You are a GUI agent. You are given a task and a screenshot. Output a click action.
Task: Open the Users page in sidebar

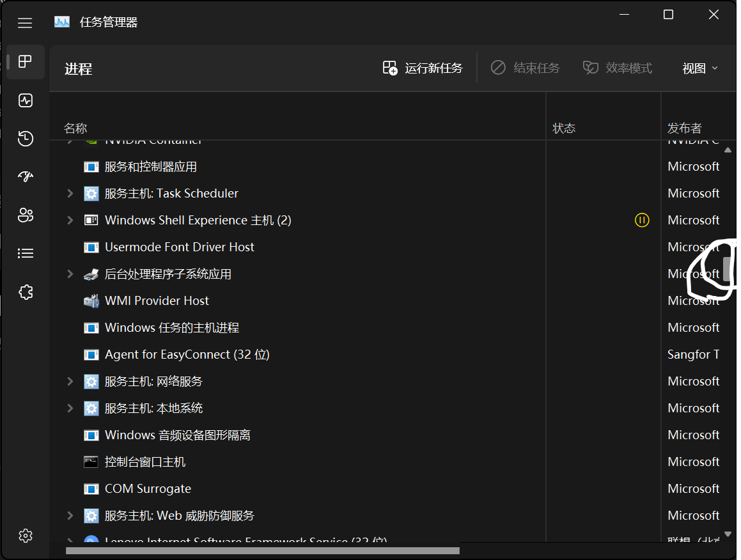click(x=26, y=215)
